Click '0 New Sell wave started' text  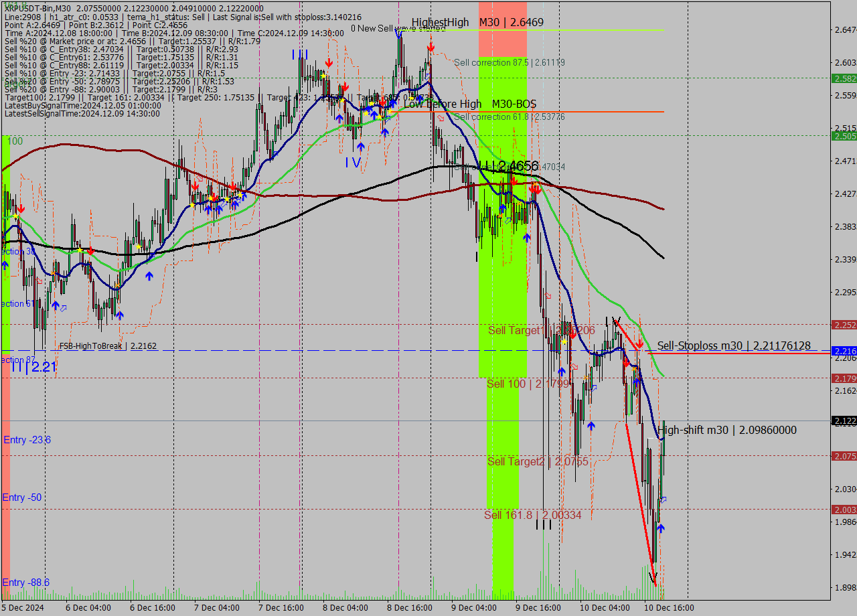(398, 28)
